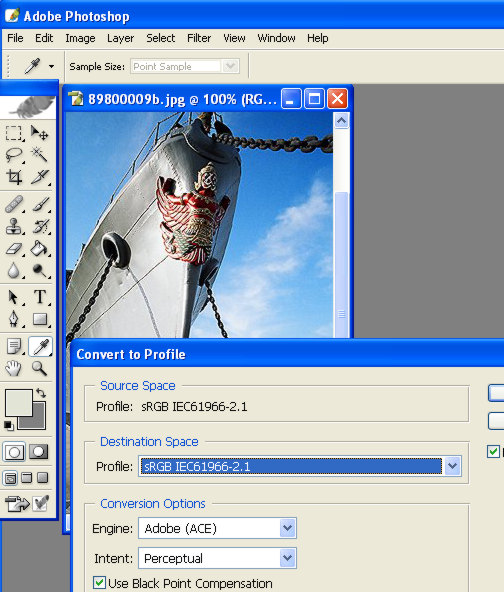Image resolution: width=504 pixels, height=592 pixels.
Task: Select the Crop tool
Action: [14, 177]
